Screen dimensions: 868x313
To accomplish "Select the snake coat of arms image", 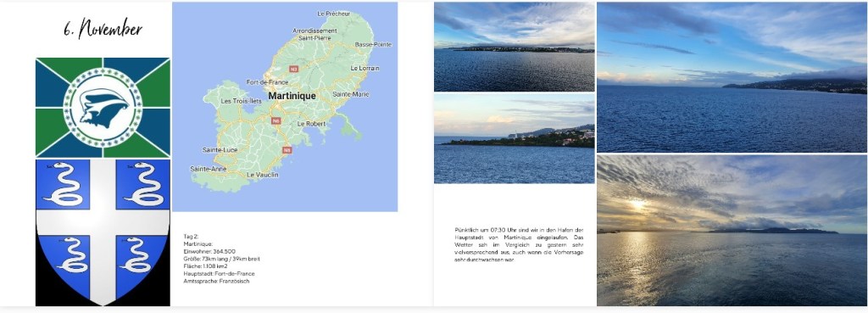I will 103,232.
